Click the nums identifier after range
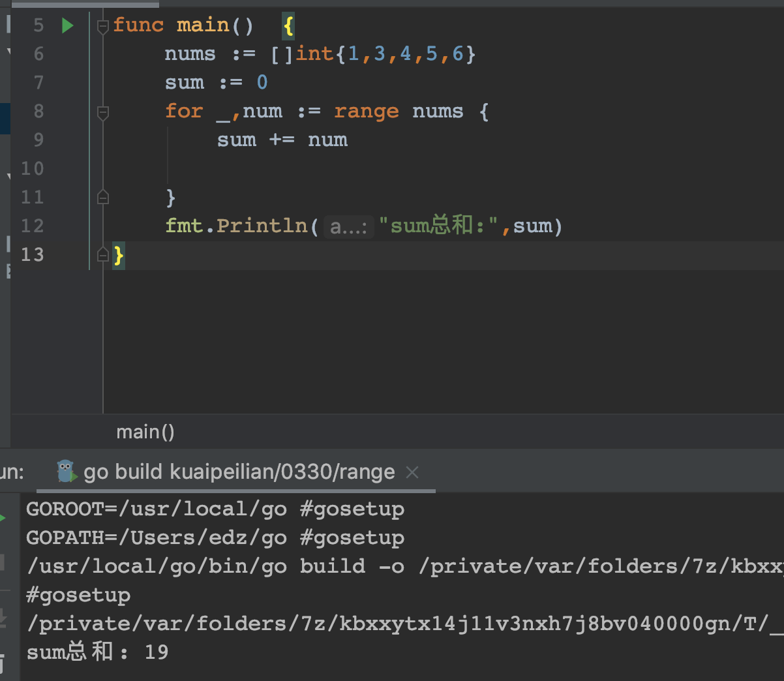 [x=438, y=111]
